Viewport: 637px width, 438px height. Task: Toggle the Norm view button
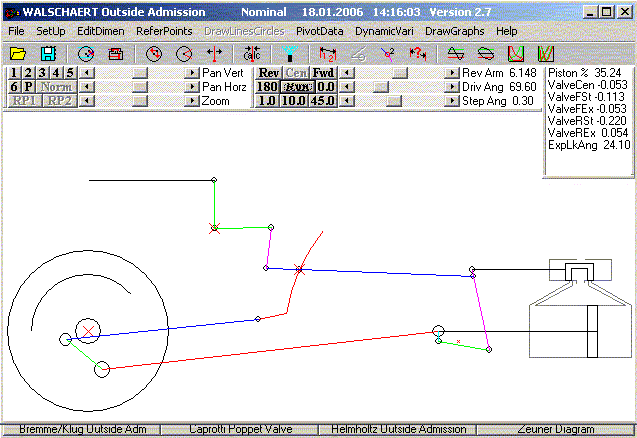(x=57, y=87)
